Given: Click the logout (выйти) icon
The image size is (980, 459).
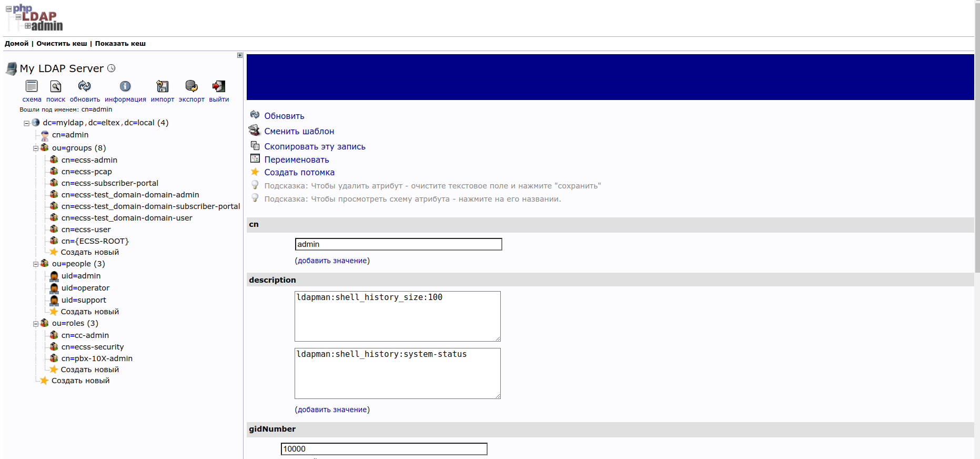Looking at the screenshot, I should coord(219,86).
